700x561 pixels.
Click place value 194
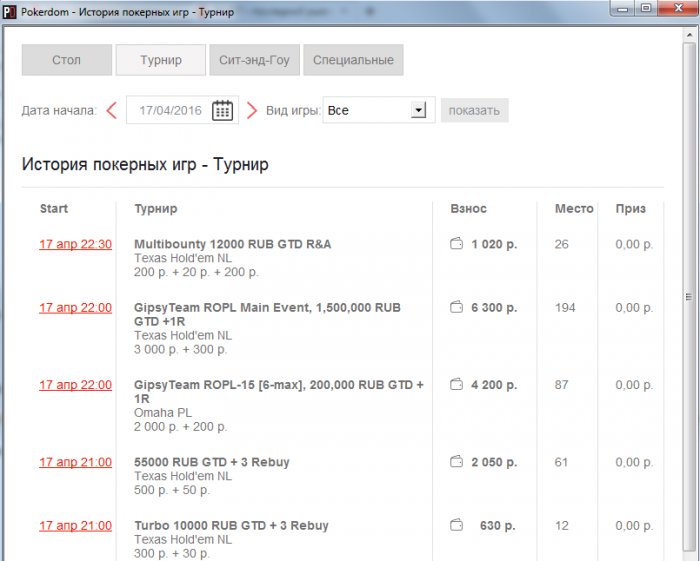click(x=565, y=308)
